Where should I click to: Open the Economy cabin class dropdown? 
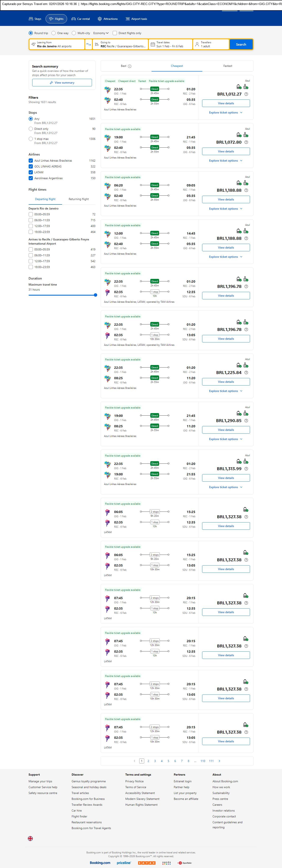(x=101, y=33)
